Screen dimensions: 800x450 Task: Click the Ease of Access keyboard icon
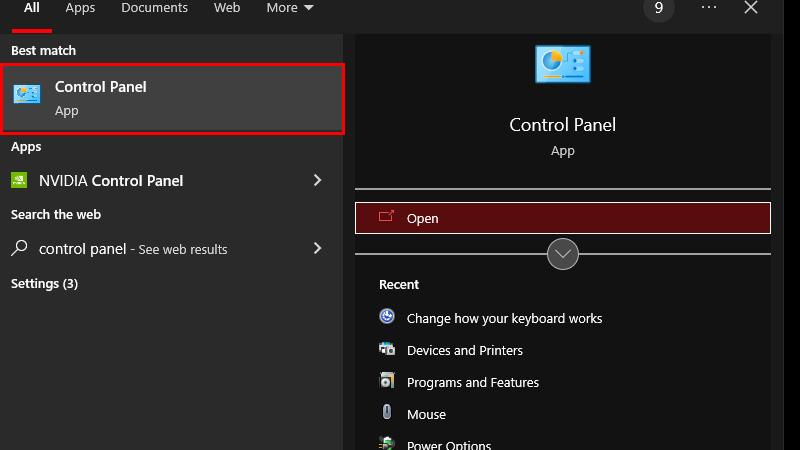click(387, 316)
